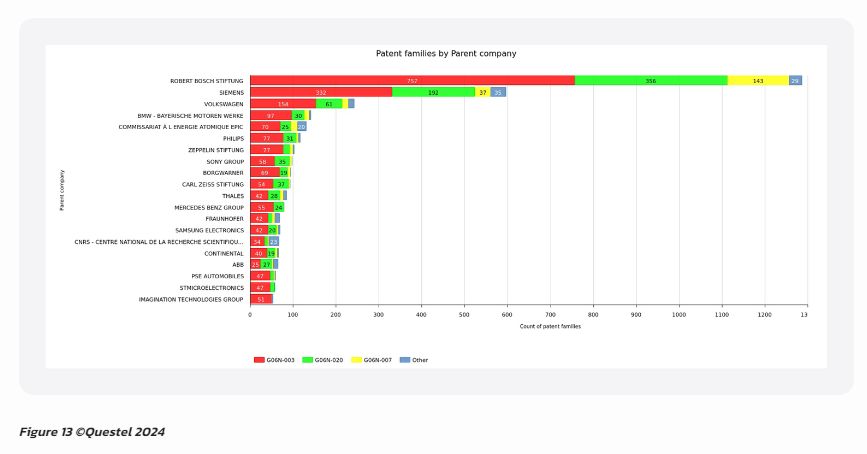The width and height of the screenshot is (867, 454).
Task: Select BMW's red 97 bar segment
Action: click(271, 116)
